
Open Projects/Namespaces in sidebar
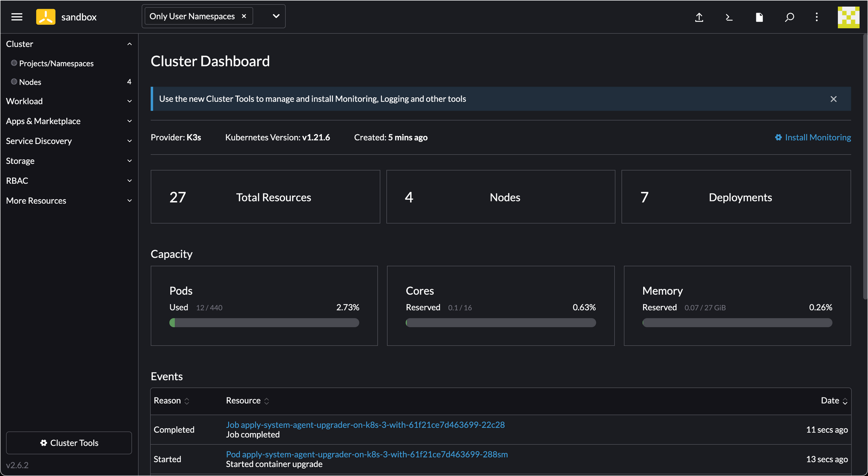56,63
